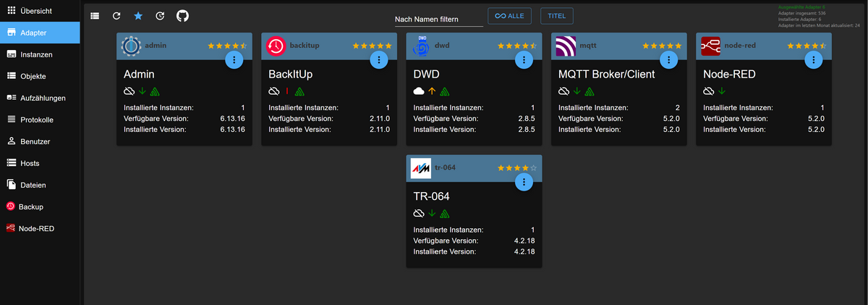Click the DWD cloud connection icon

[x=419, y=91]
